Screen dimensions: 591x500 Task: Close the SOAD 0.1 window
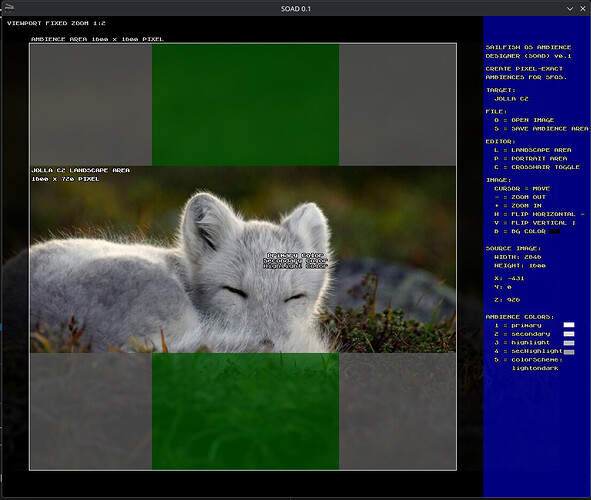583,8
